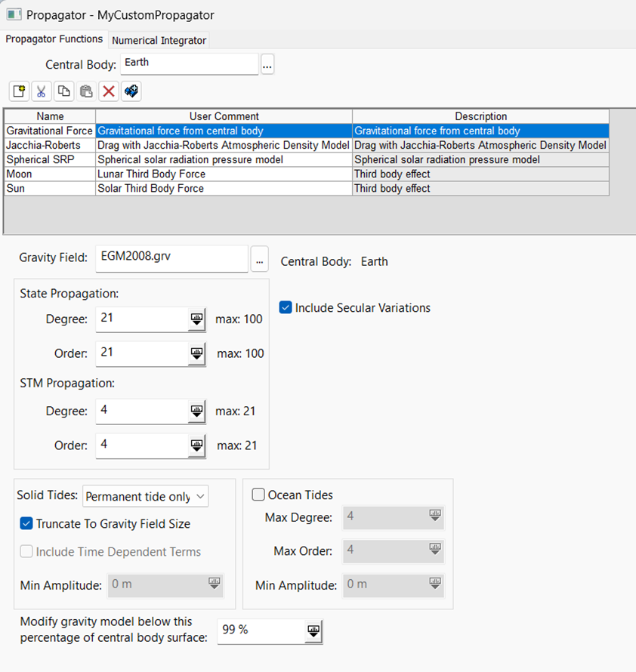Click STM Propagation Degree field with 4
Screen dimensions: 636x672
coord(142,411)
